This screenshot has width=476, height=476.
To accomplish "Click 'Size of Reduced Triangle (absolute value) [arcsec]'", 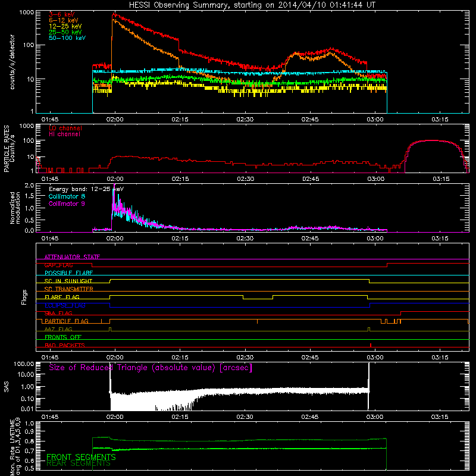I will (x=151, y=368).
